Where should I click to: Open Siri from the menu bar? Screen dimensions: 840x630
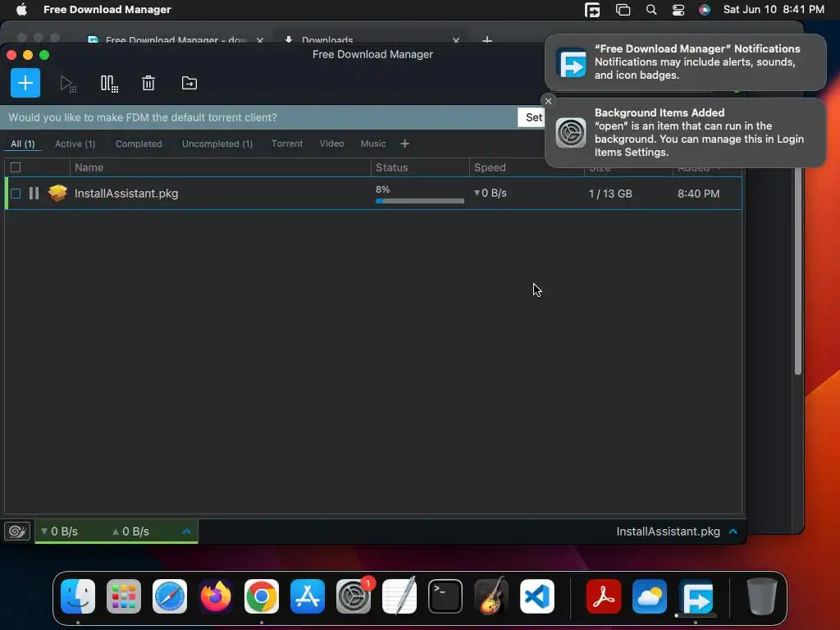click(705, 10)
